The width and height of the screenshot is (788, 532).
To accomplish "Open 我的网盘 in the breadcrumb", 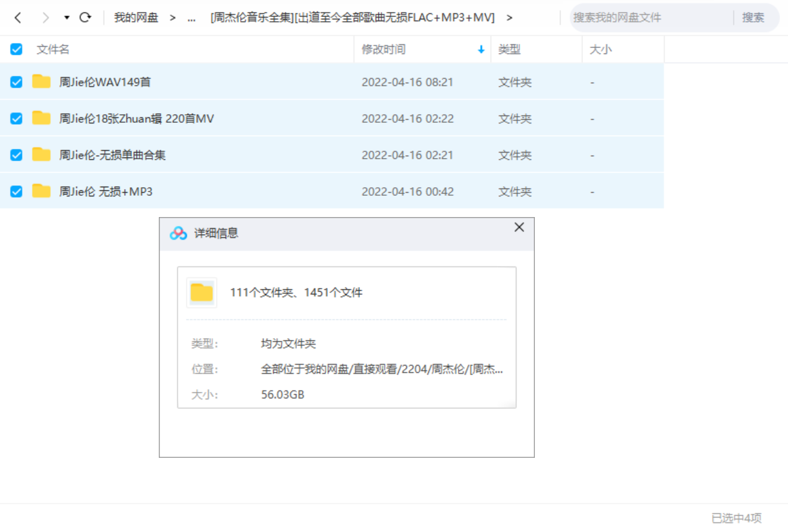I will [136, 18].
